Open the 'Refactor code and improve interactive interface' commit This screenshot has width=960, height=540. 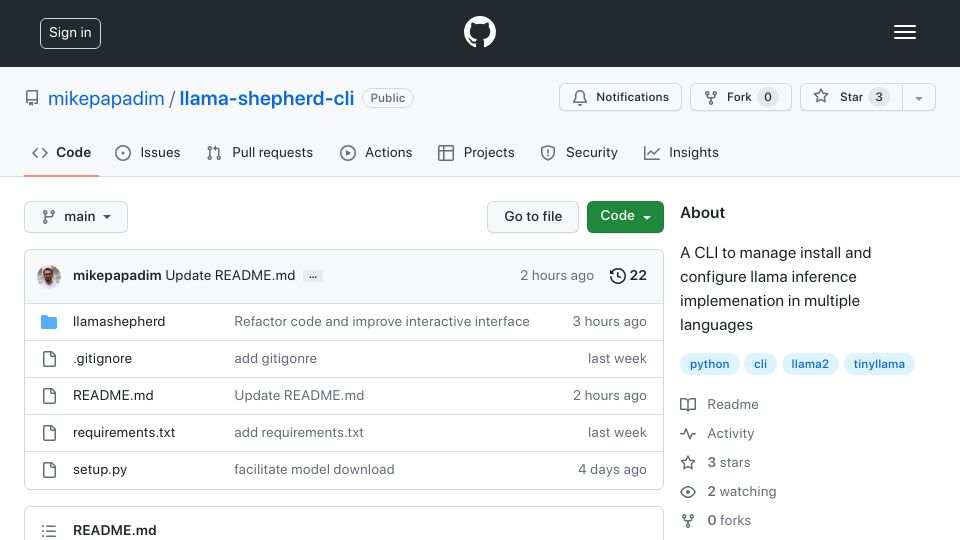pos(382,321)
